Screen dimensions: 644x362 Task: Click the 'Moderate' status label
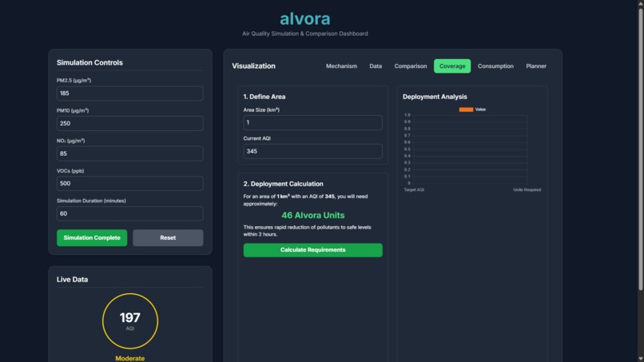[129, 358]
